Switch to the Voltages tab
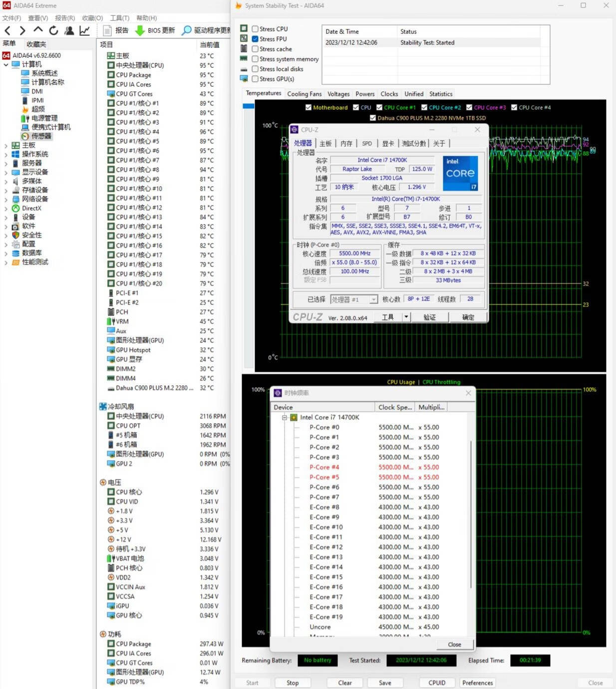The image size is (616, 689). [338, 94]
